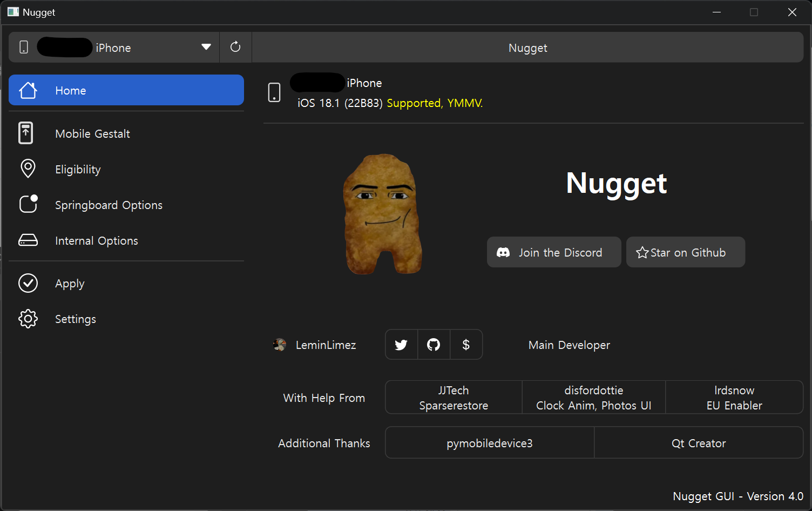Click the 'iOS 18.1 (22B83)' text
The image size is (812, 511).
[340, 103]
